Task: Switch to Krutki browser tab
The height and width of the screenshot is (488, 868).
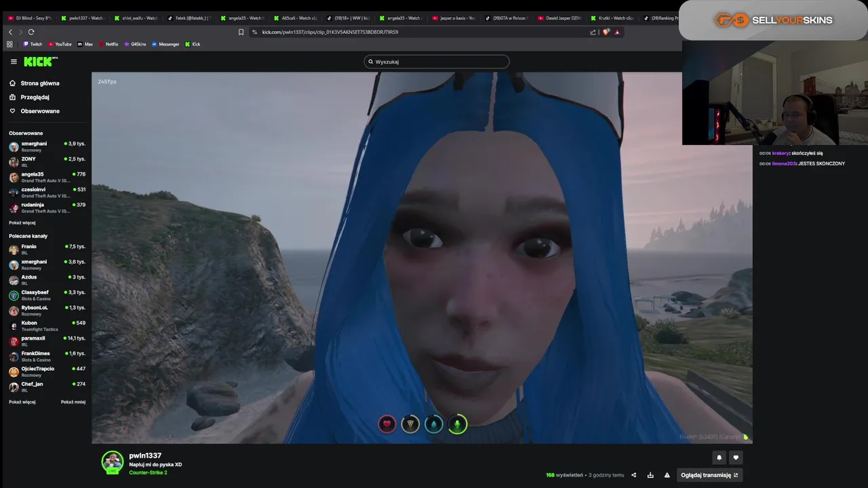Action: coord(612,18)
